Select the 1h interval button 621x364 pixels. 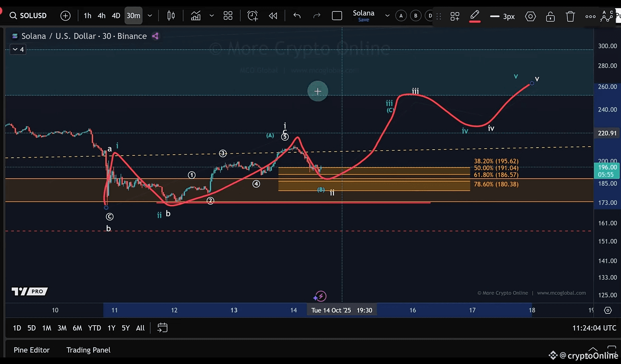87,16
